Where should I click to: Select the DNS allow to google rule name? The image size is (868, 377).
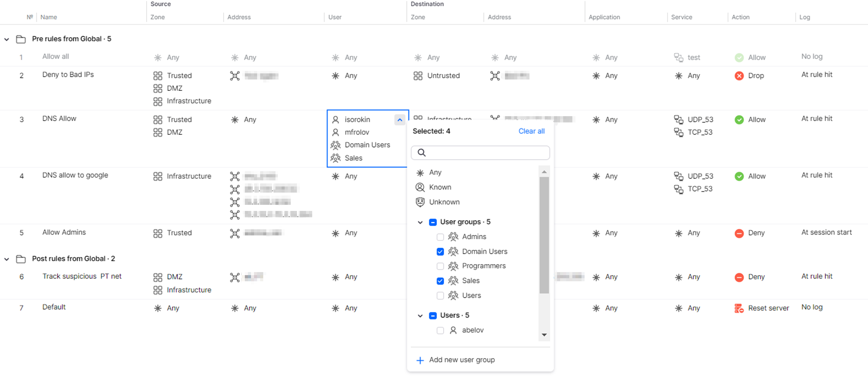(x=75, y=175)
